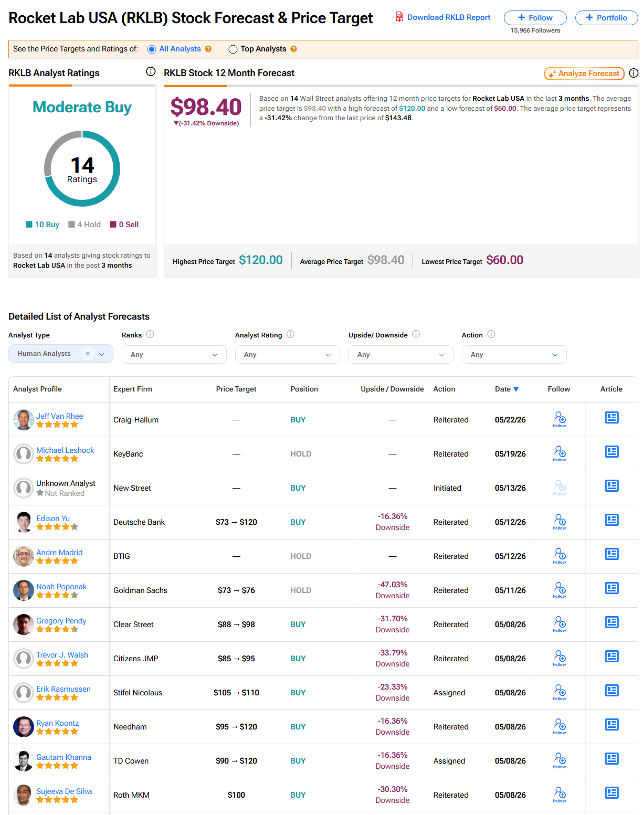Follow analyst Ryan Koontz icon

(x=559, y=726)
